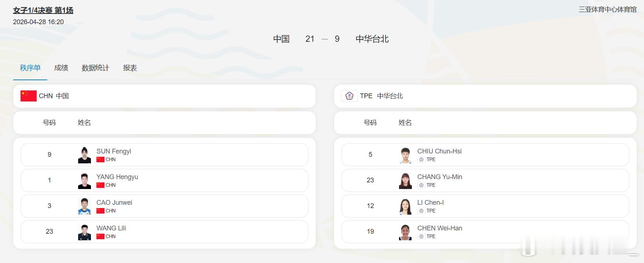Click the 三亚体育中心体育馆 venue name
Viewport: 644px width, 263px height.
(x=607, y=10)
